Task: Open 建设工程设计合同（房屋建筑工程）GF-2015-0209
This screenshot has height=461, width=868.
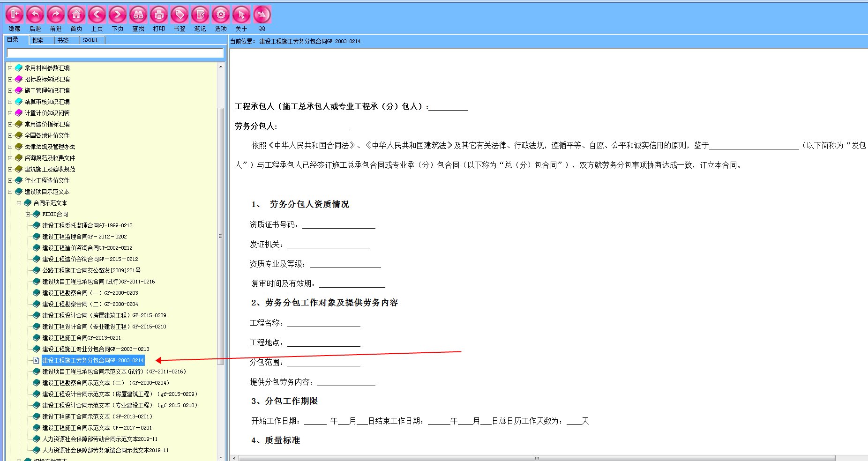Action: point(104,315)
